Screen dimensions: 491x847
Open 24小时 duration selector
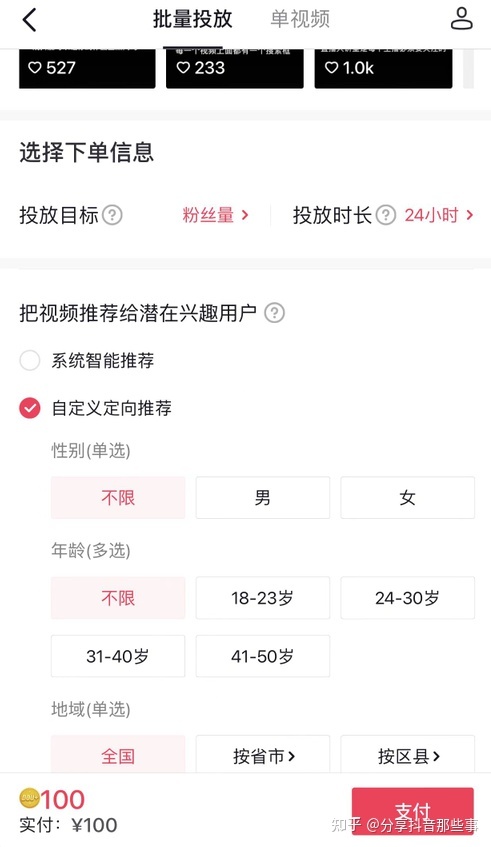(439, 215)
